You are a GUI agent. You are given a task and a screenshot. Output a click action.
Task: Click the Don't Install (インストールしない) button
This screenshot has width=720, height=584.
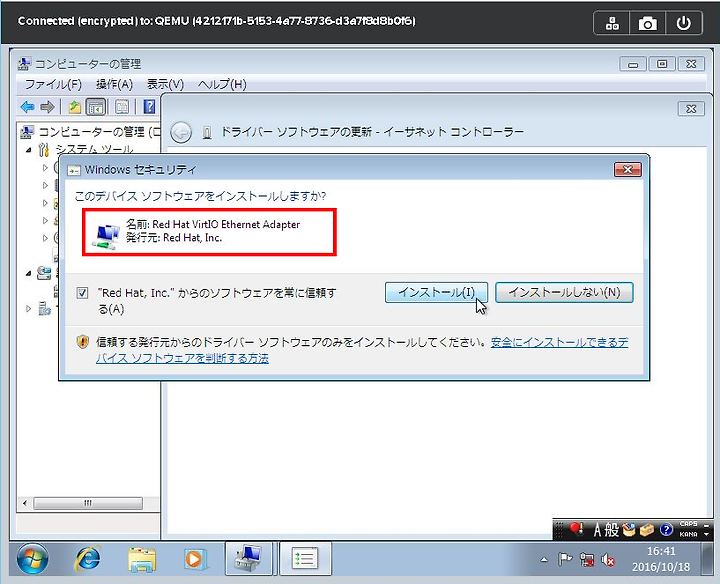click(x=564, y=292)
